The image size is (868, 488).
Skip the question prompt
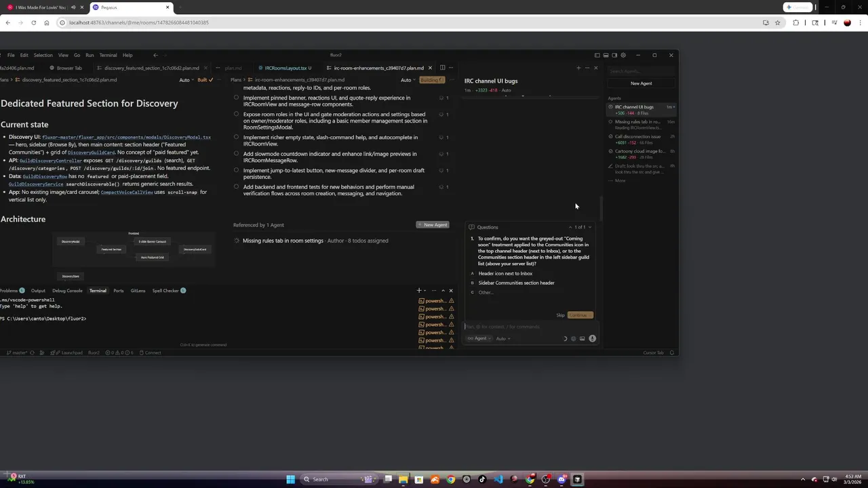coord(560,315)
